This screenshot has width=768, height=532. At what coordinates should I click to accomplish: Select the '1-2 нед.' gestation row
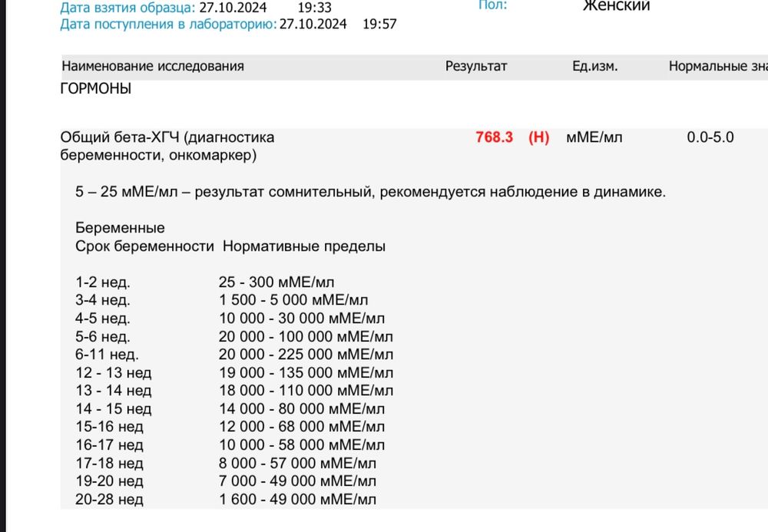click(104, 281)
